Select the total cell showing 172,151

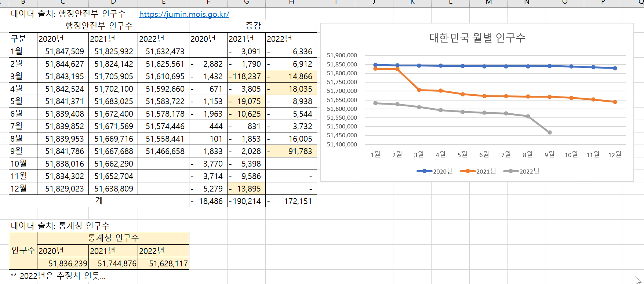coord(291,201)
